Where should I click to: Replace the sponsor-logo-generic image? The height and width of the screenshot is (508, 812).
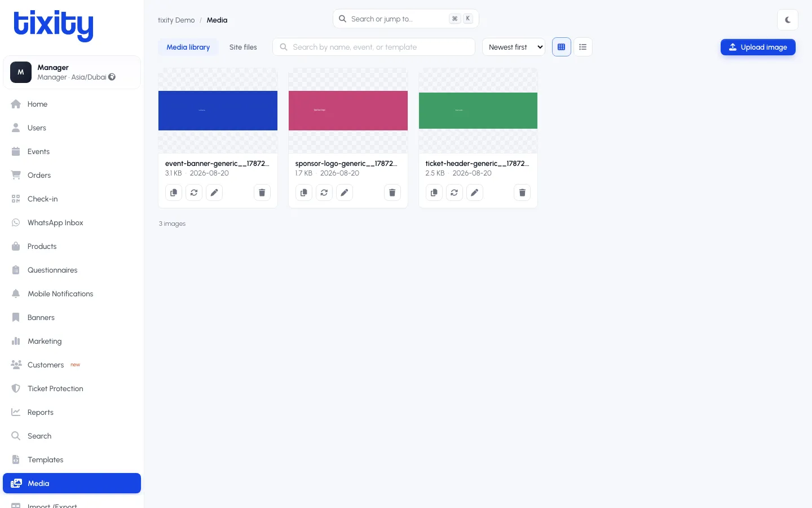tap(324, 192)
